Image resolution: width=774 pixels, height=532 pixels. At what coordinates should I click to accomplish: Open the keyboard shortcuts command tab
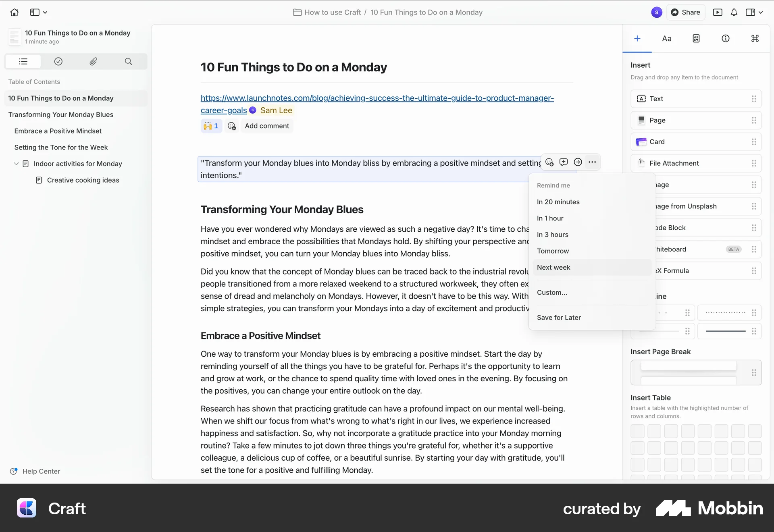pos(755,39)
